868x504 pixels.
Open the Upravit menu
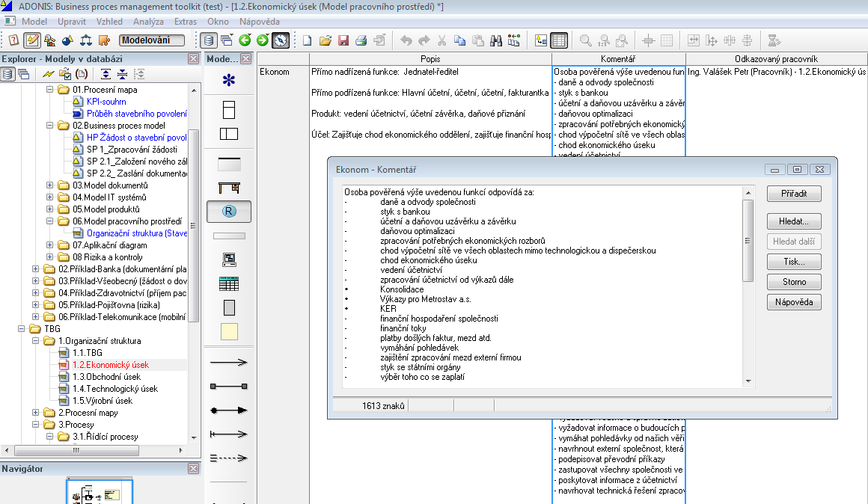71,22
